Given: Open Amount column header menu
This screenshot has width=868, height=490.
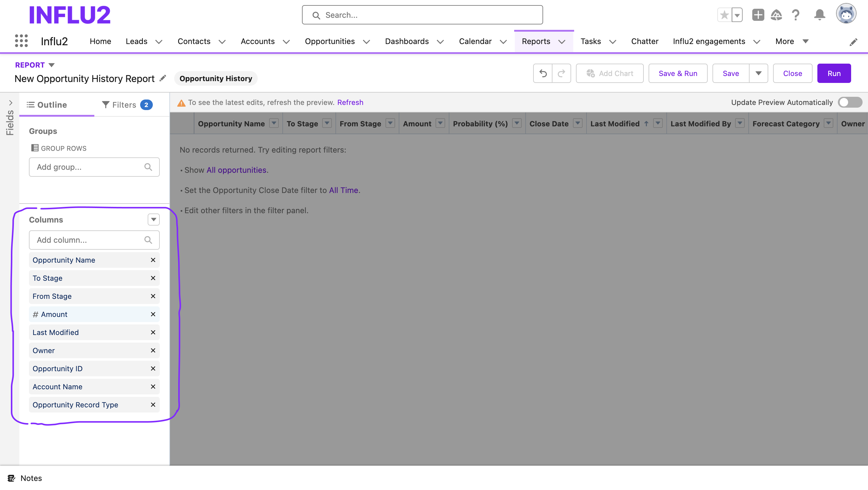Looking at the screenshot, I should 440,123.
